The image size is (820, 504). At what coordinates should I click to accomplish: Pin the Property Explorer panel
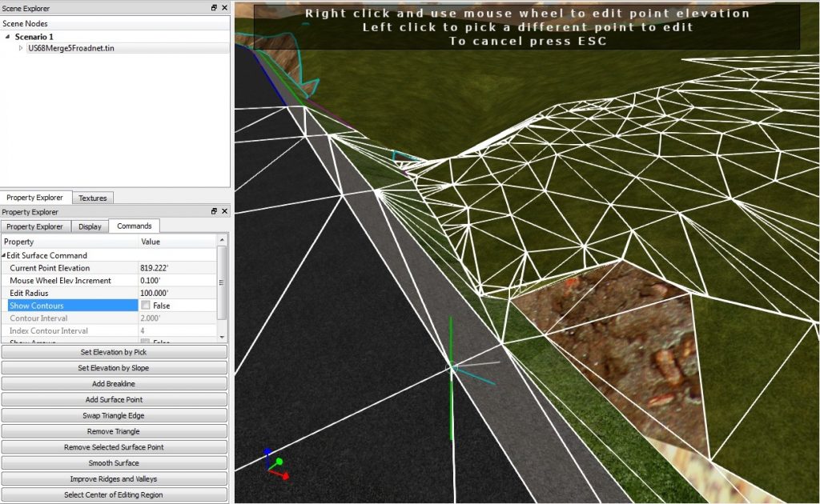(213, 212)
